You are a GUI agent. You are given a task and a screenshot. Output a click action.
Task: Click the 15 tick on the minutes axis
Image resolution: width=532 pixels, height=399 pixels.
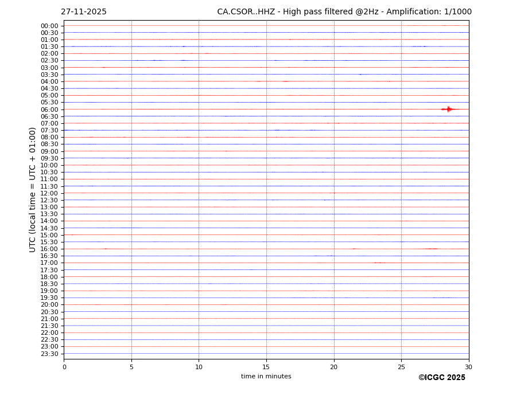point(266,367)
